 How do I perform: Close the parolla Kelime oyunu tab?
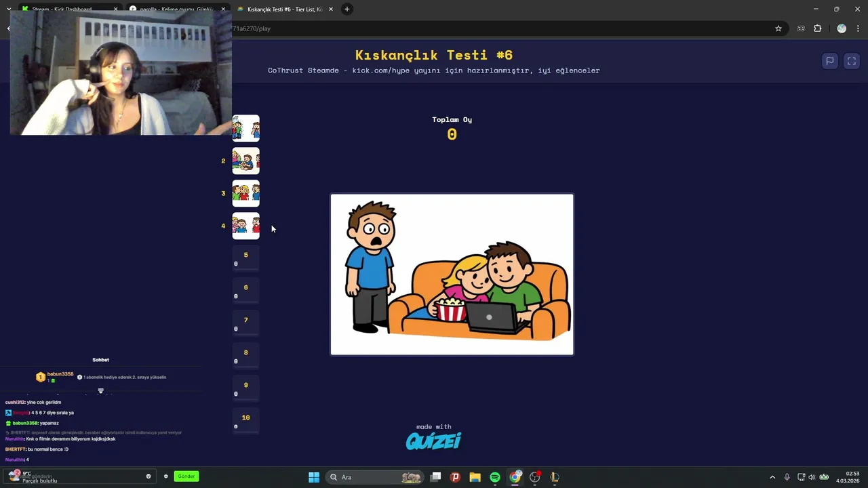click(x=223, y=9)
